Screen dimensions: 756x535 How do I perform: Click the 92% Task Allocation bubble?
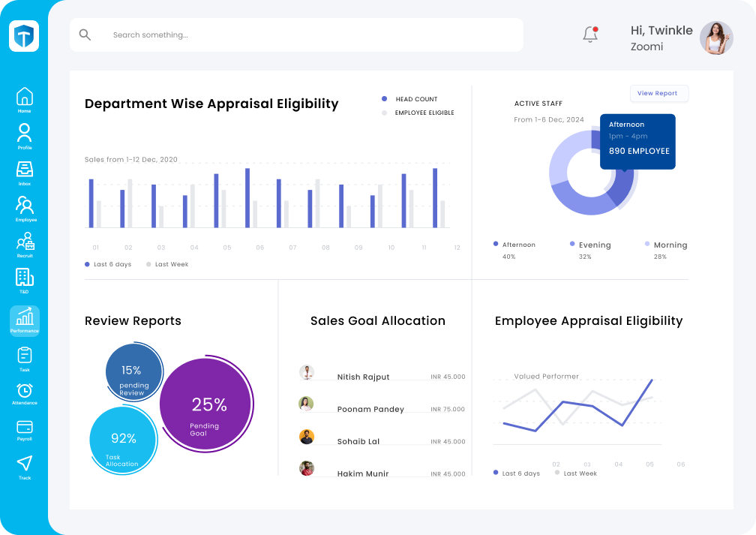point(123,440)
